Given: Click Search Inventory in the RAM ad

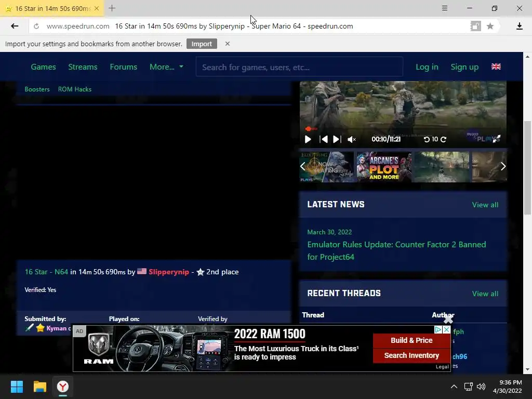Looking at the screenshot, I should coord(411,355).
